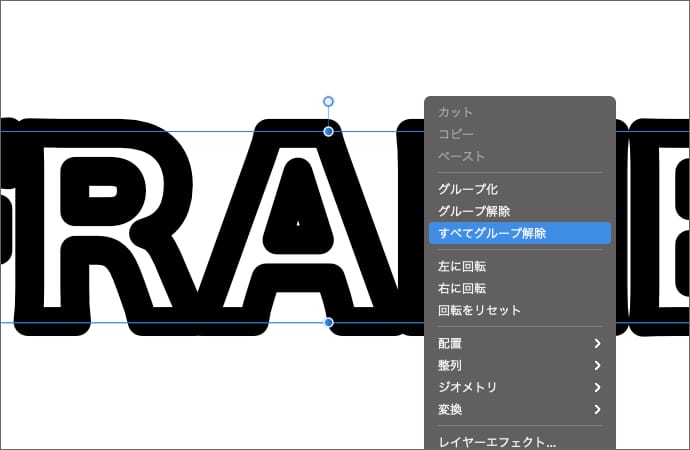Viewport: 690px width, 450px height.
Task: Open the ジオメトリ submenu
Action: coord(519,387)
